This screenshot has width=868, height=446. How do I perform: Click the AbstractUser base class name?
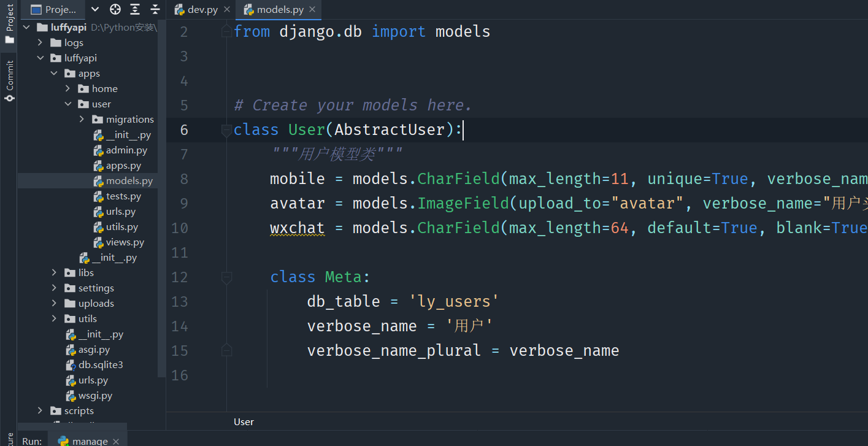tap(390, 129)
